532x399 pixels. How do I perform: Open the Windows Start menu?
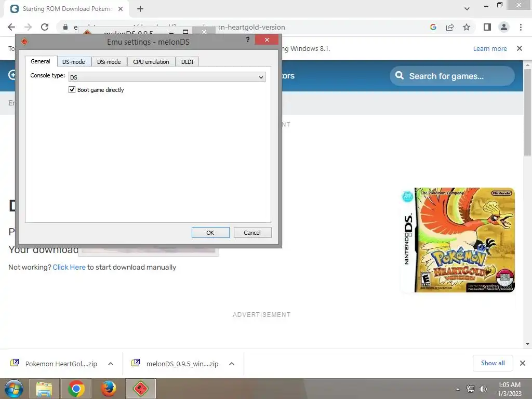coord(14,389)
